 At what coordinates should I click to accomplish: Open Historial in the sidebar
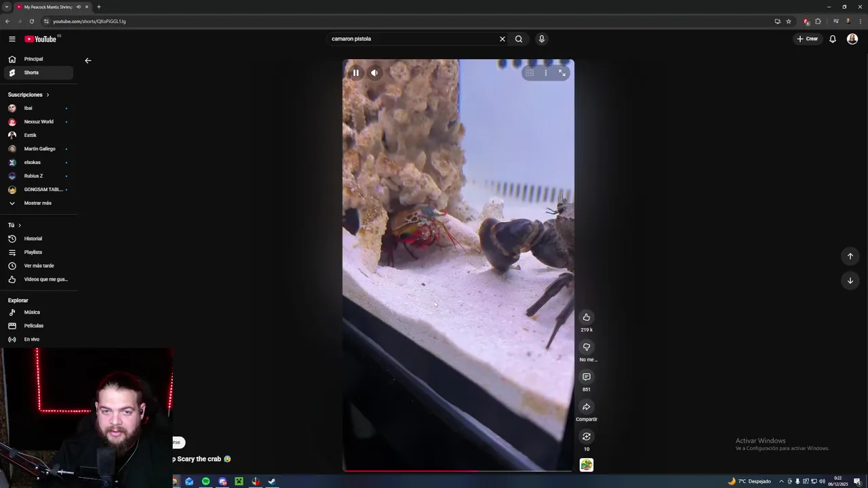(x=38, y=239)
